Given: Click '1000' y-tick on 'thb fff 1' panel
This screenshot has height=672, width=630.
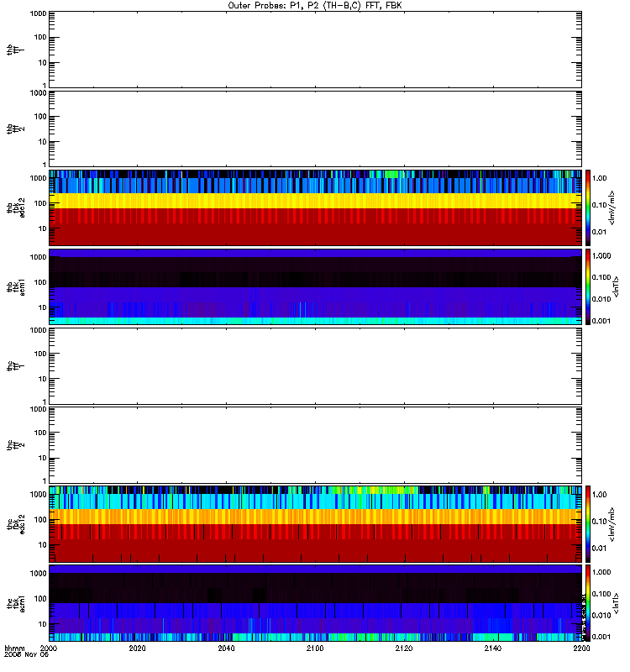Looking at the screenshot, I should tap(38, 14).
